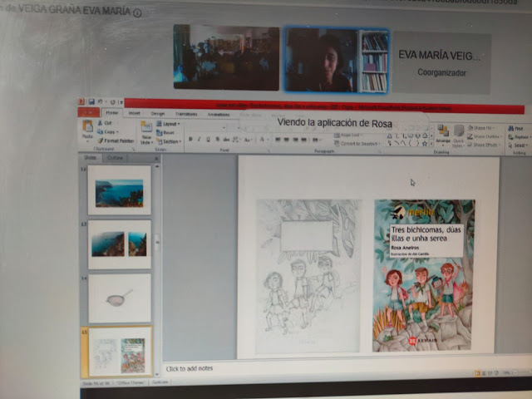This screenshot has height=399, width=532.
Task: Click the thumbnail pane scroll up arrow
Action: [157, 166]
